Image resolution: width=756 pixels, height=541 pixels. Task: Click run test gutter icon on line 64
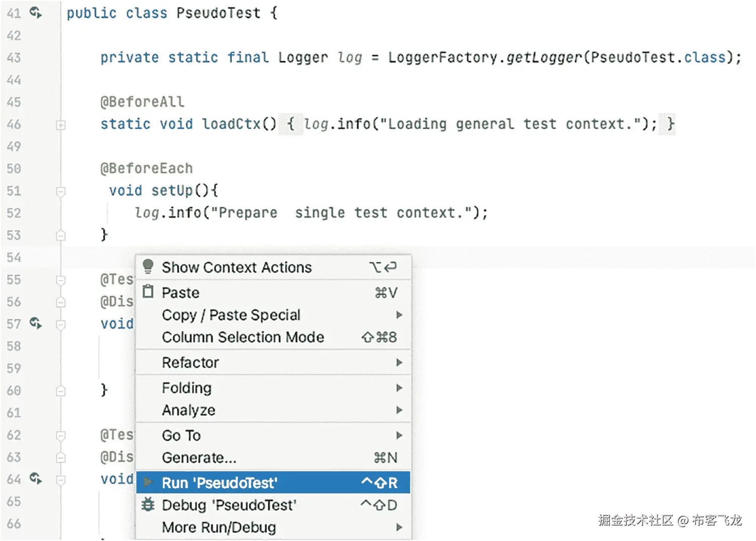[36, 478]
